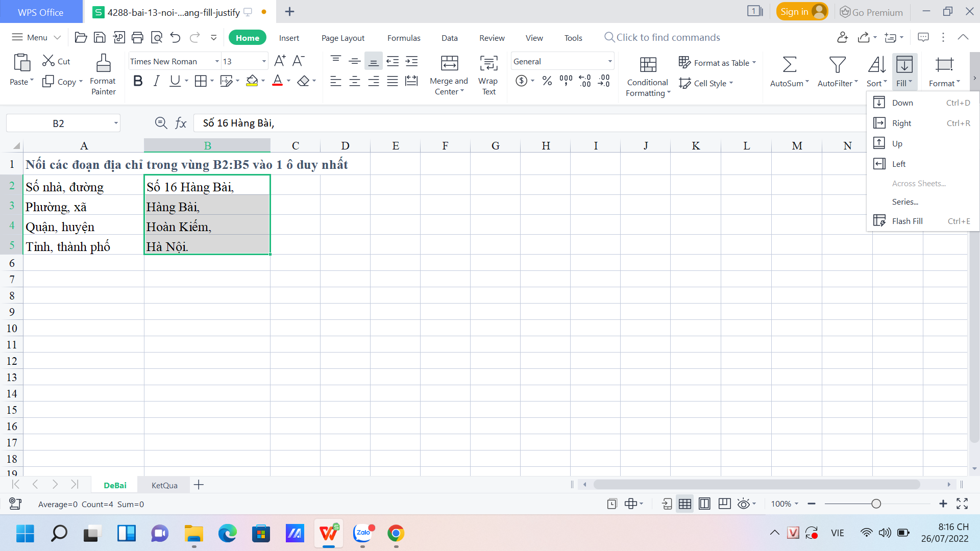Image resolution: width=980 pixels, height=551 pixels.
Task: Click the Conditional Formatting icon
Action: [648, 65]
